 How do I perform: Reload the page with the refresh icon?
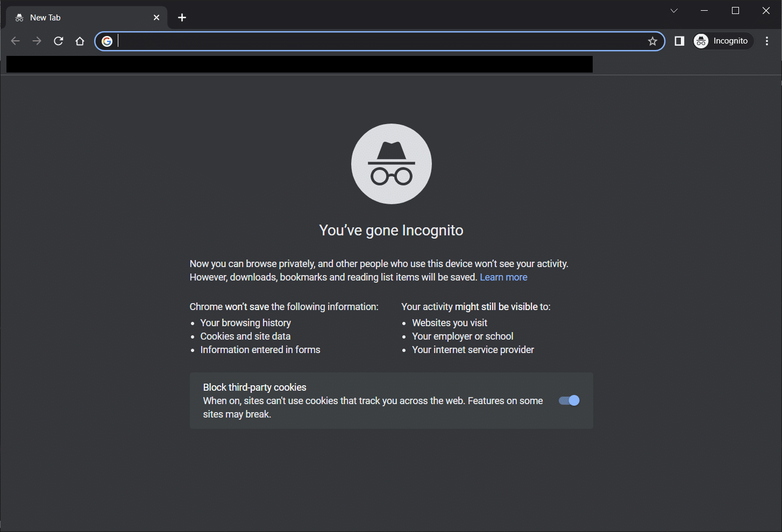(x=59, y=41)
